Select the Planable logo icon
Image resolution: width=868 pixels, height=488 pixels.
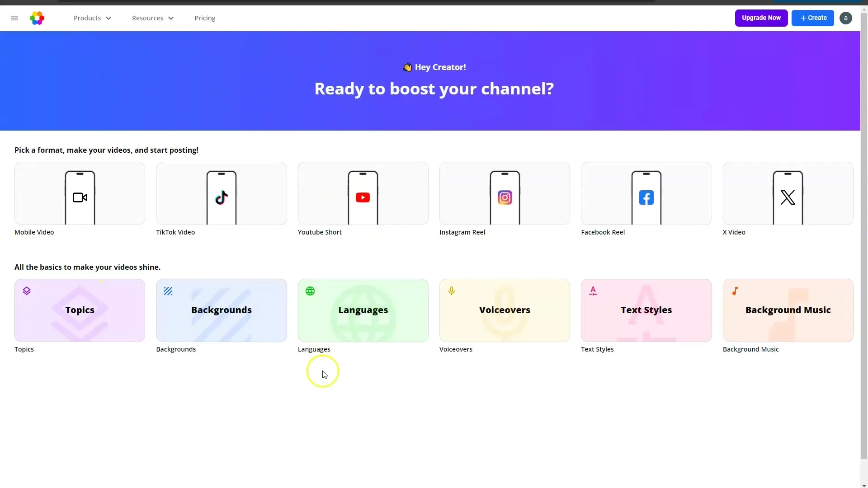[37, 18]
